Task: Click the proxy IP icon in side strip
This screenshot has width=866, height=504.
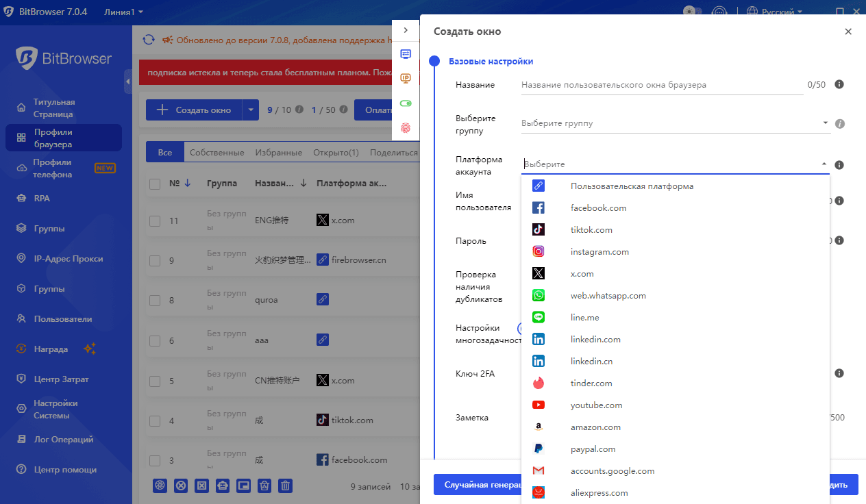Action: (406, 78)
